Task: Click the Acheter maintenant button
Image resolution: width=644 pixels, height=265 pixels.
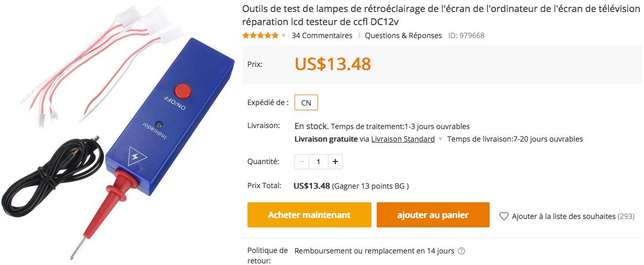Action: [x=309, y=215]
